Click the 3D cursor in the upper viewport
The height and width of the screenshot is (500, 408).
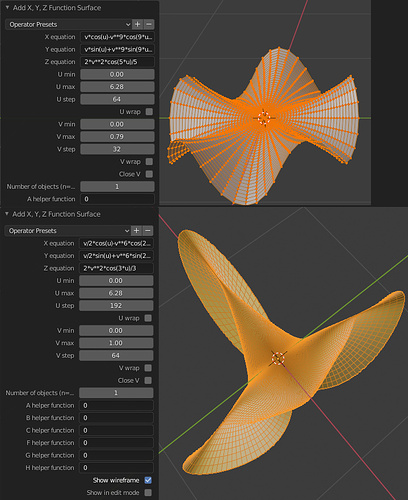[x=264, y=118]
